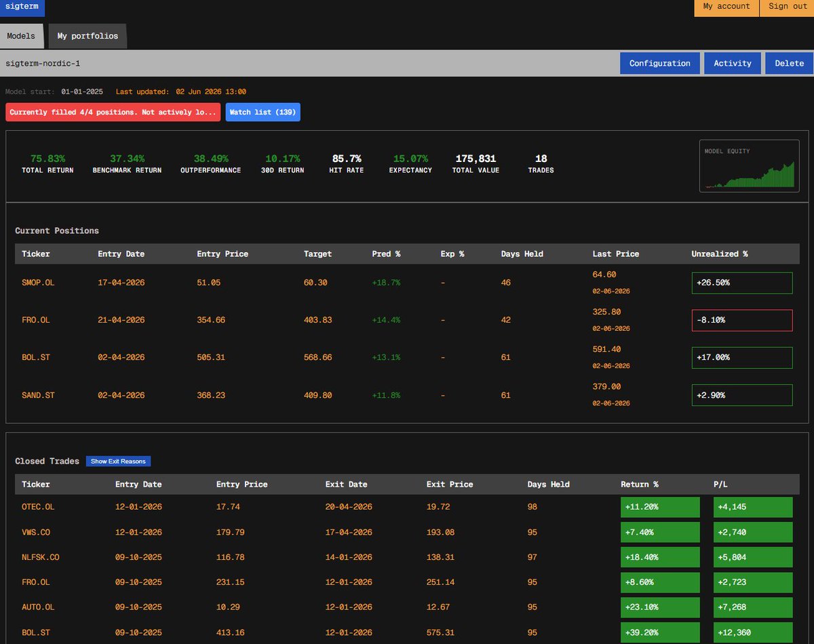Toggle Show Exit Reasons

tap(118, 461)
